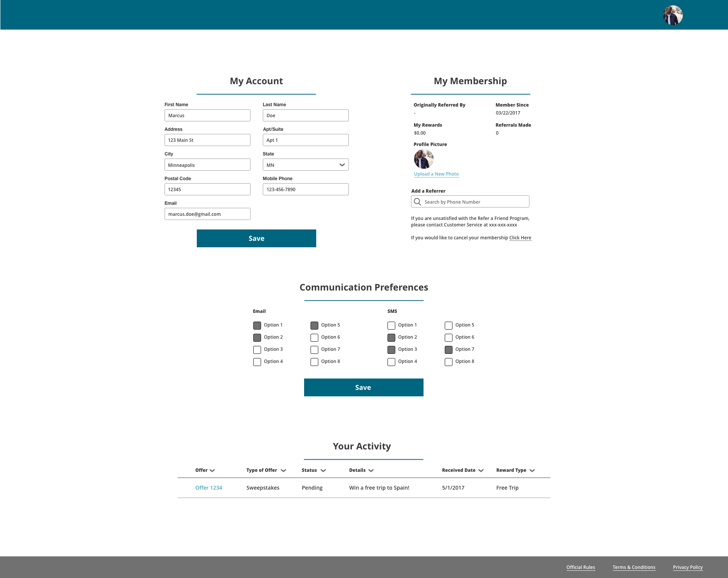The image size is (728, 578).
Task: Sort by Offer column arrow
Action: click(212, 470)
